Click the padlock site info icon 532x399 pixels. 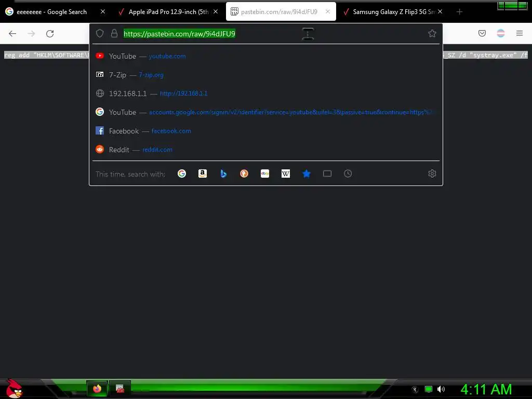[114, 33]
